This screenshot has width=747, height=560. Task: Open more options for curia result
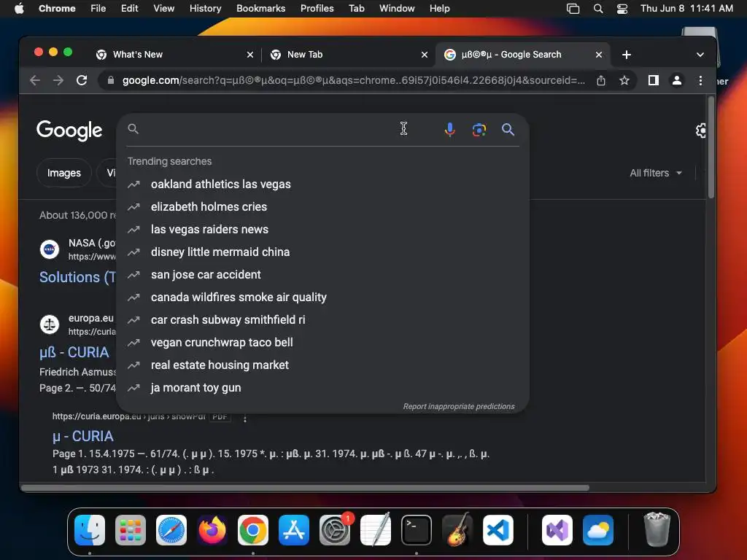[x=245, y=418]
